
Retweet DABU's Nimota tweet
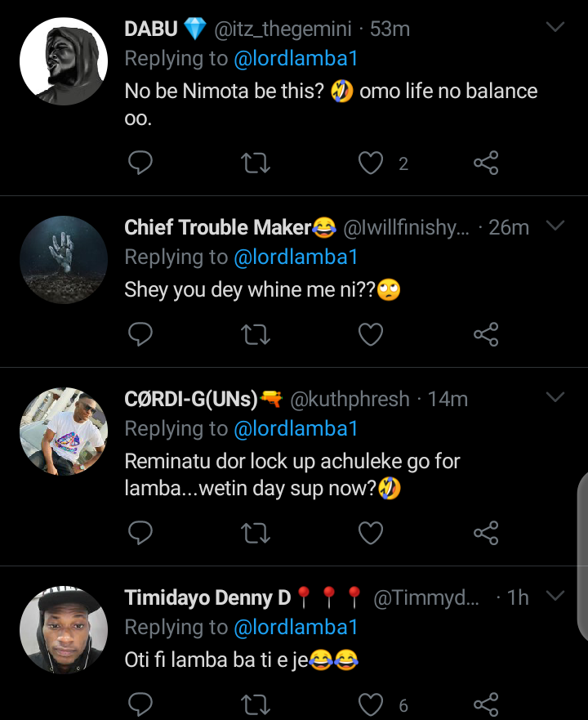click(x=256, y=163)
